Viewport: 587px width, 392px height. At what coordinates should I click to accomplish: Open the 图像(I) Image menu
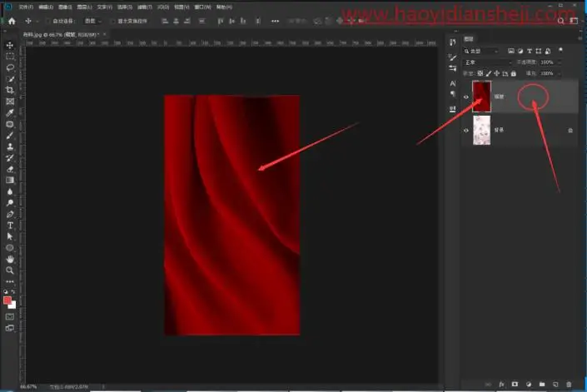65,7
